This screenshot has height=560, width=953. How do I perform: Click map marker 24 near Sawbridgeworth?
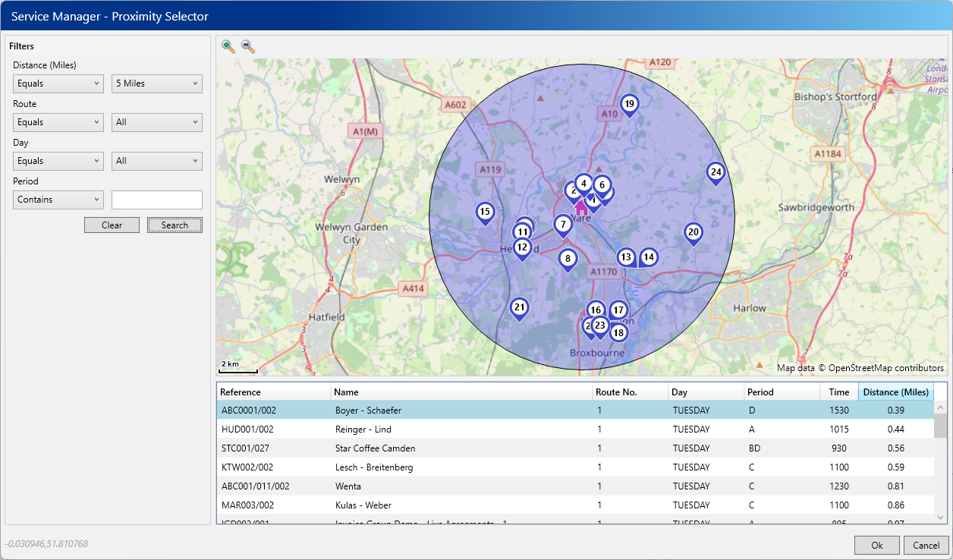pyautogui.click(x=716, y=173)
